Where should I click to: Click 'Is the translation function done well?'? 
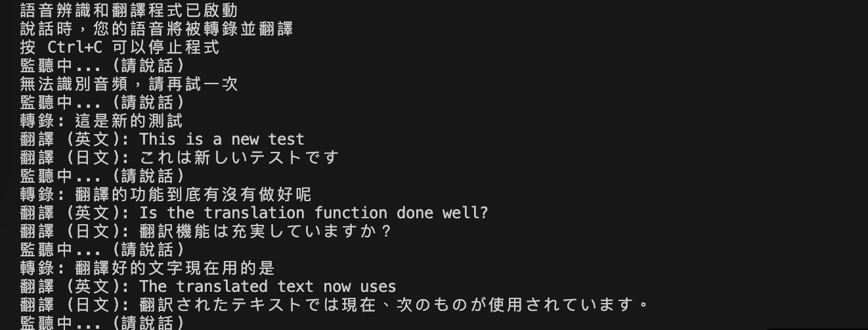(314, 213)
